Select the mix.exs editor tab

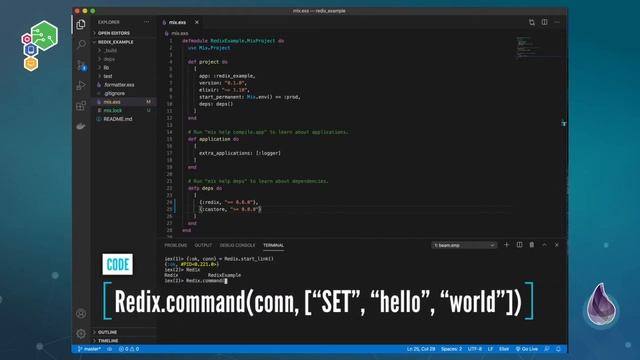click(x=178, y=22)
